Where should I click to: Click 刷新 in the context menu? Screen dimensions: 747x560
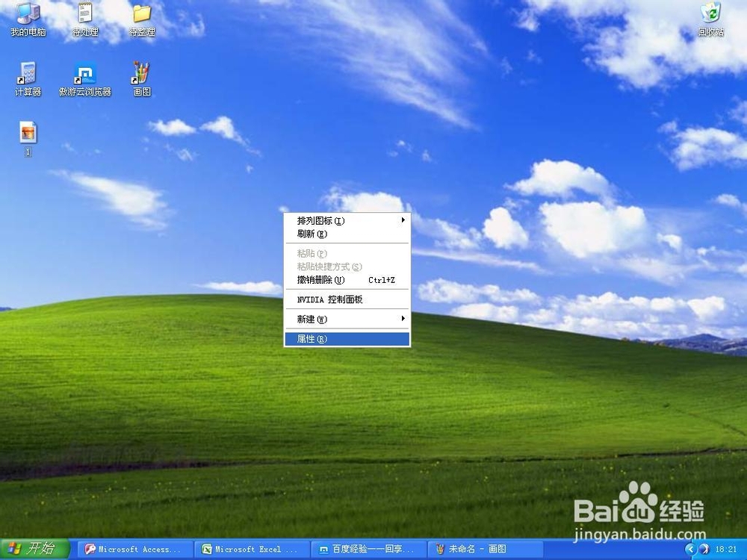347,234
